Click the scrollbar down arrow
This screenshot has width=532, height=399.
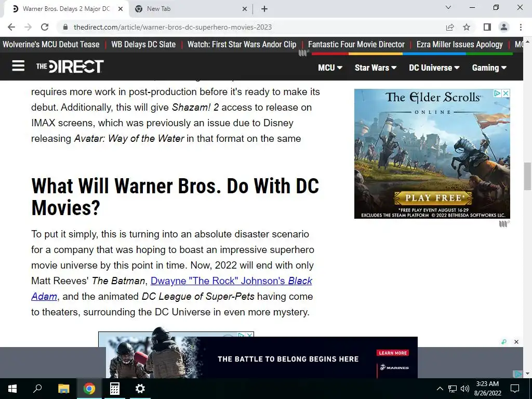(528, 374)
